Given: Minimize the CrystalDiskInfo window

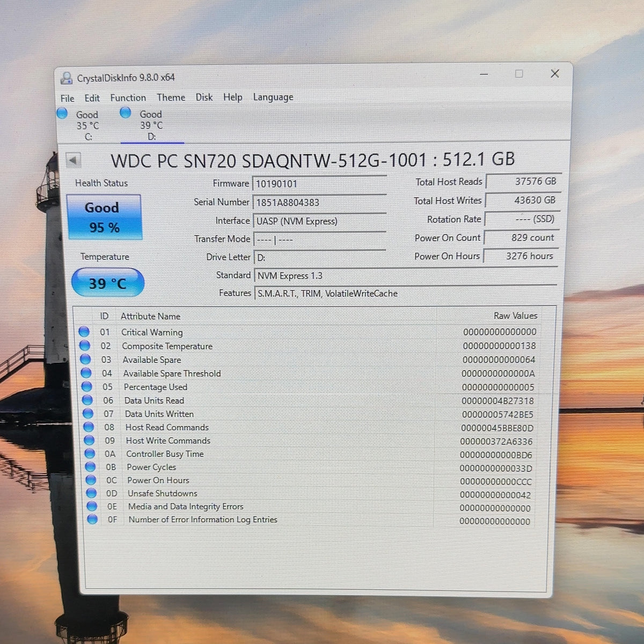Looking at the screenshot, I should tap(484, 74).
